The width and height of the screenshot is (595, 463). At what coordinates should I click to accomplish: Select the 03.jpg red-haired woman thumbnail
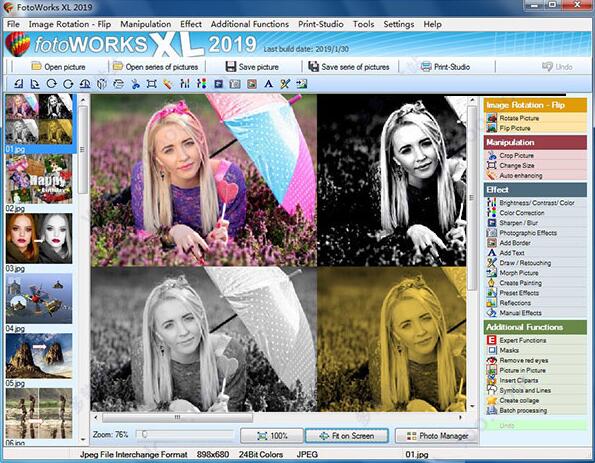(x=39, y=239)
